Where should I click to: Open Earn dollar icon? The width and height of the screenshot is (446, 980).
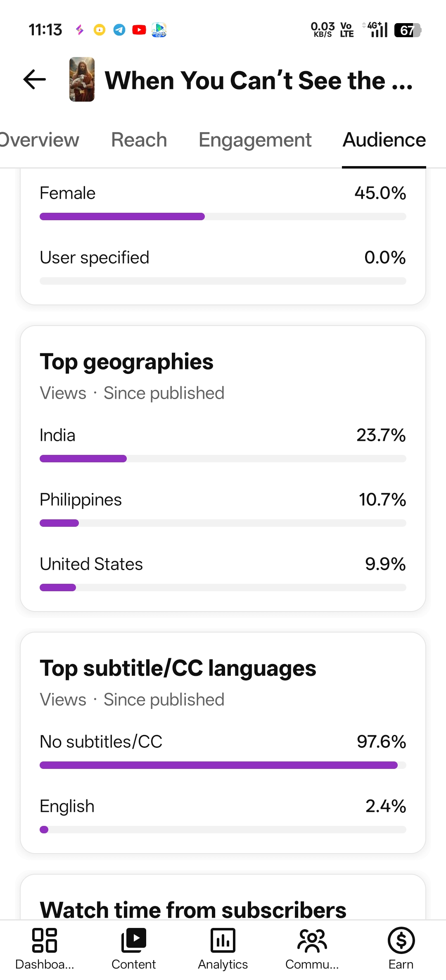[x=401, y=940]
